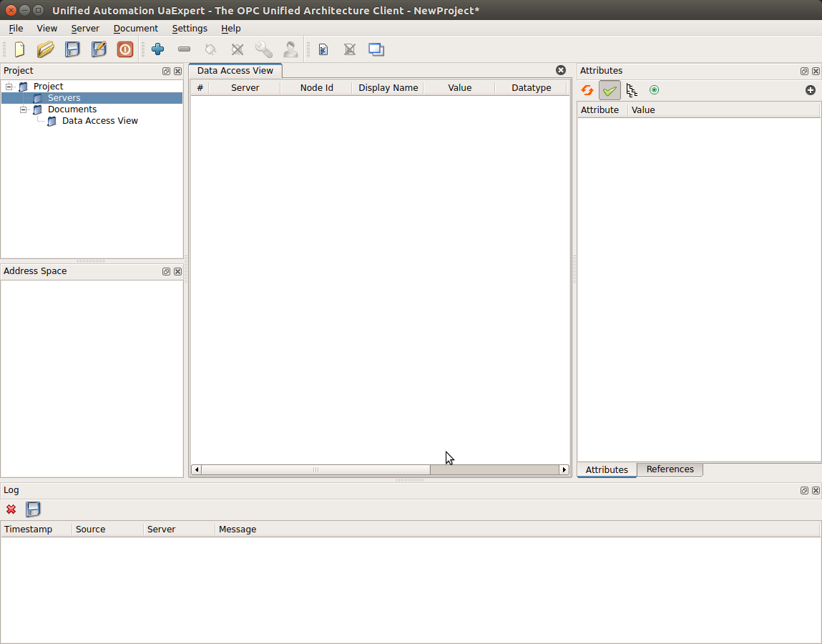Refresh attributes with the orange arrows icon
Viewport: 822px width, 644px height.
coord(587,90)
